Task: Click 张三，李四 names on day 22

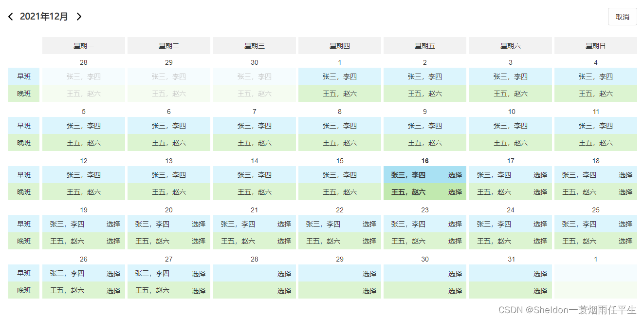Action: click(x=323, y=224)
